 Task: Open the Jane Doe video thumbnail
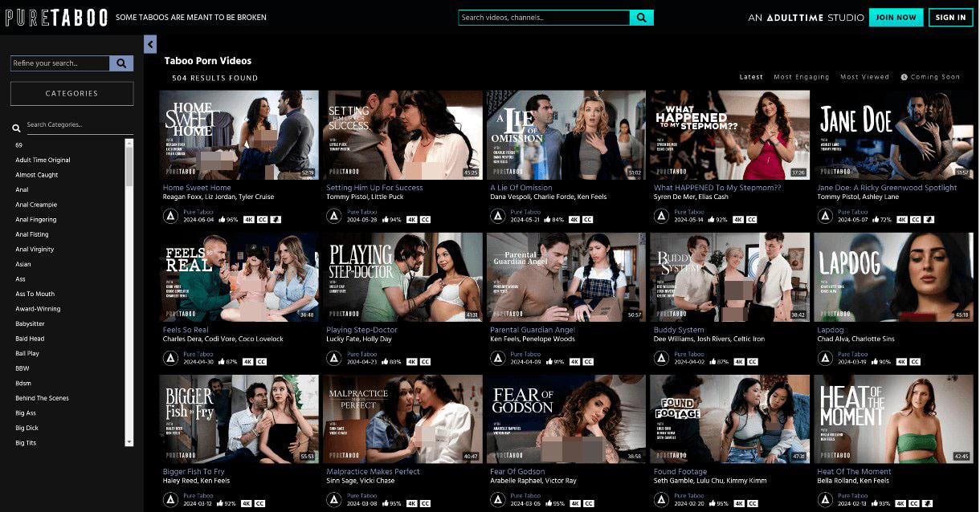pos(893,134)
